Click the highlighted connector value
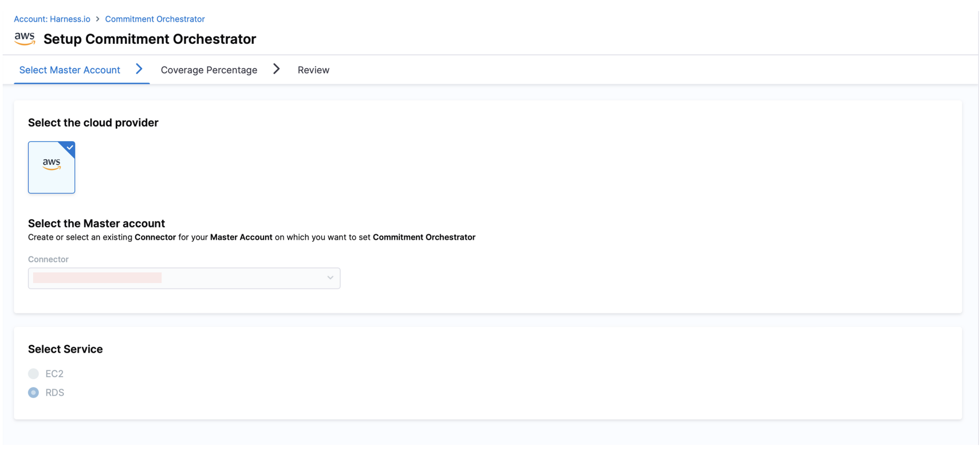 click(x=97, y=278)
